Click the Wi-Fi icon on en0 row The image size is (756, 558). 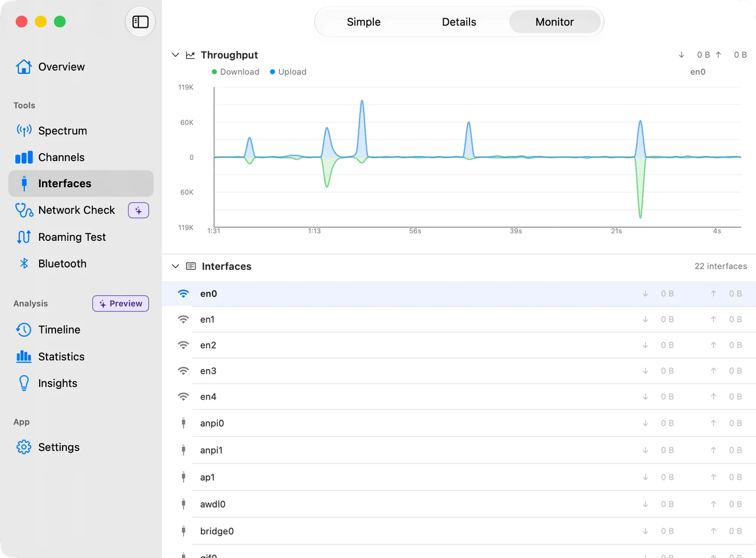click(x=184, y=293)
